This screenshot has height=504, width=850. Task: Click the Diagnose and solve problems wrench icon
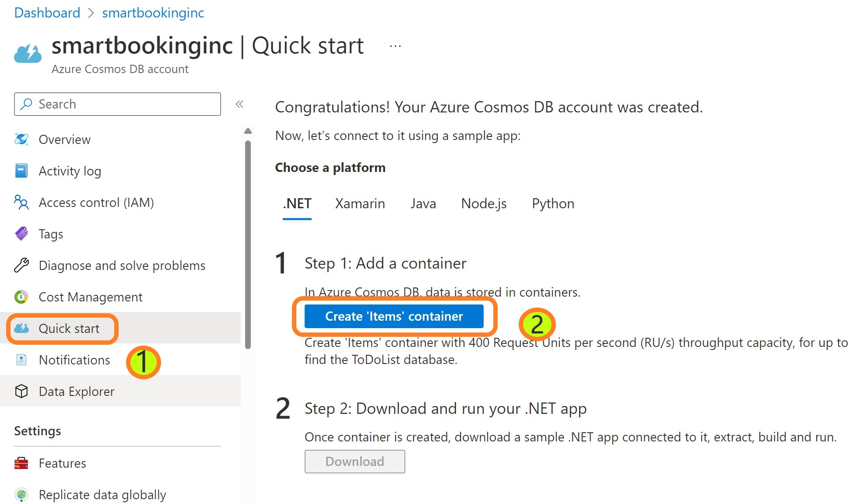pos(21,266)
